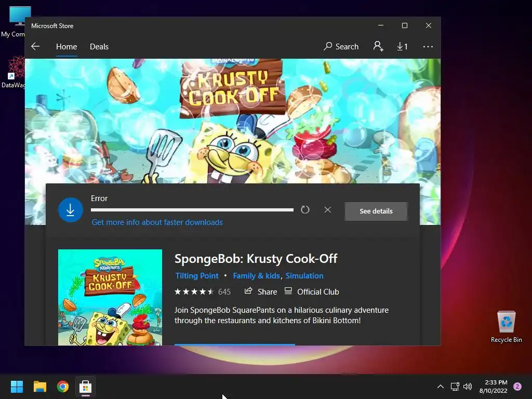The image size is (532, 399).
Task: Open Get more info about faster downloads
Action: click(157, 222)
